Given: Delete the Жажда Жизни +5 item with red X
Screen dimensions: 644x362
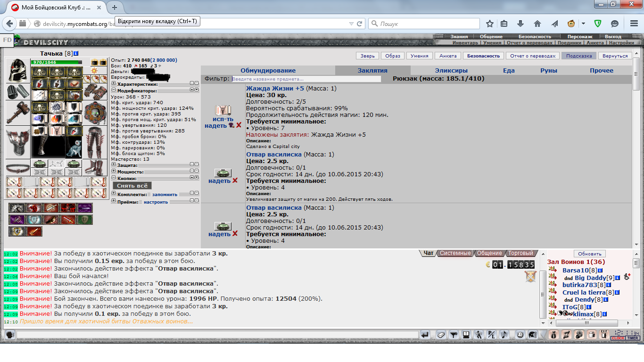Looking at the screenshot, I should [239, 125].
